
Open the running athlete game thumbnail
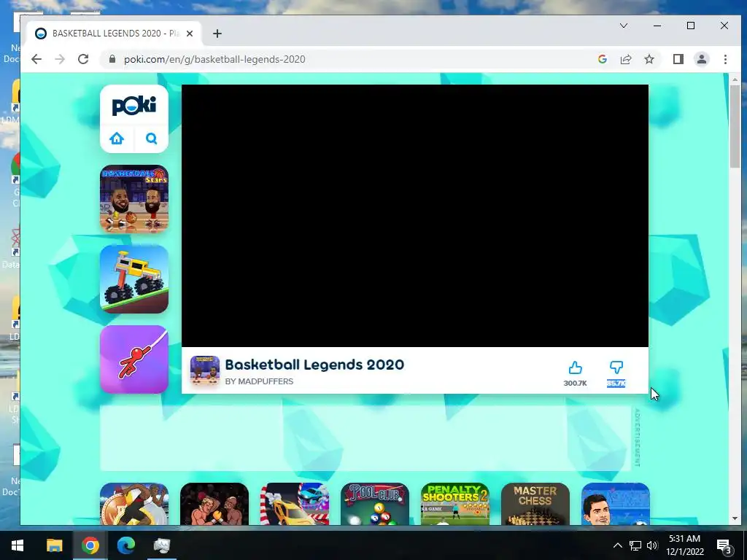(x=134, y=504)
